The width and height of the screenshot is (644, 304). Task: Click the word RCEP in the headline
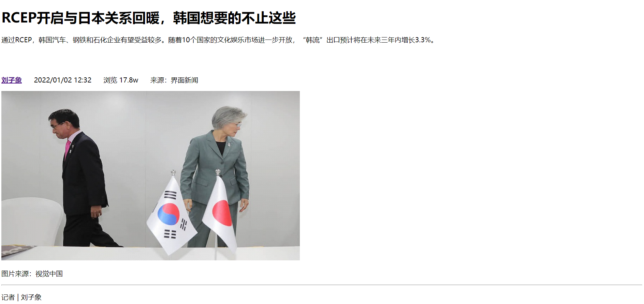pos(19,18)
